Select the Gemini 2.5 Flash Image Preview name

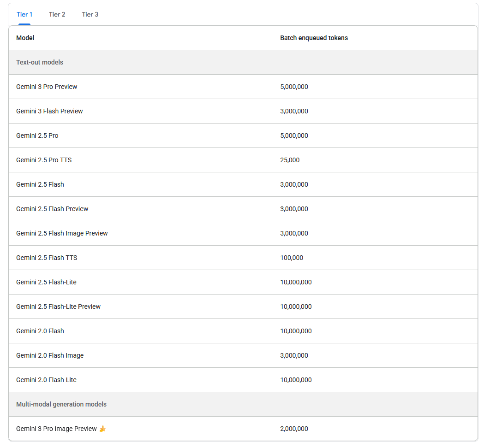coord(62,233)
